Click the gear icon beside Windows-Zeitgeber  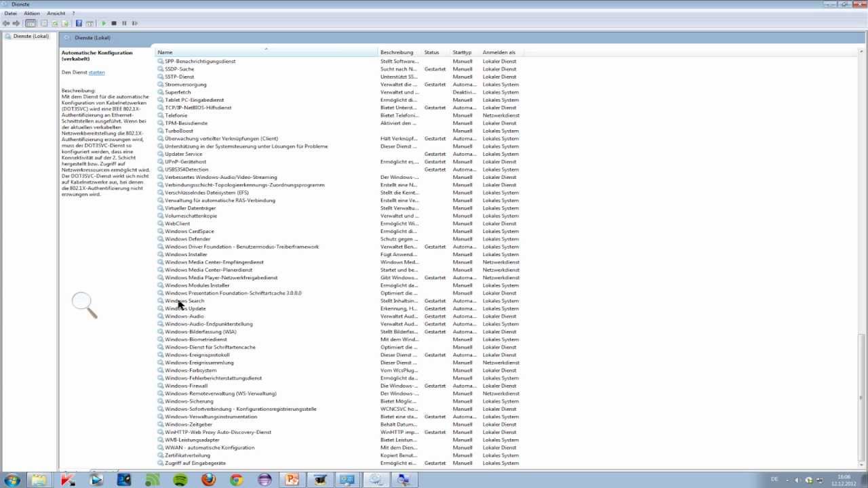click(161, 424)
